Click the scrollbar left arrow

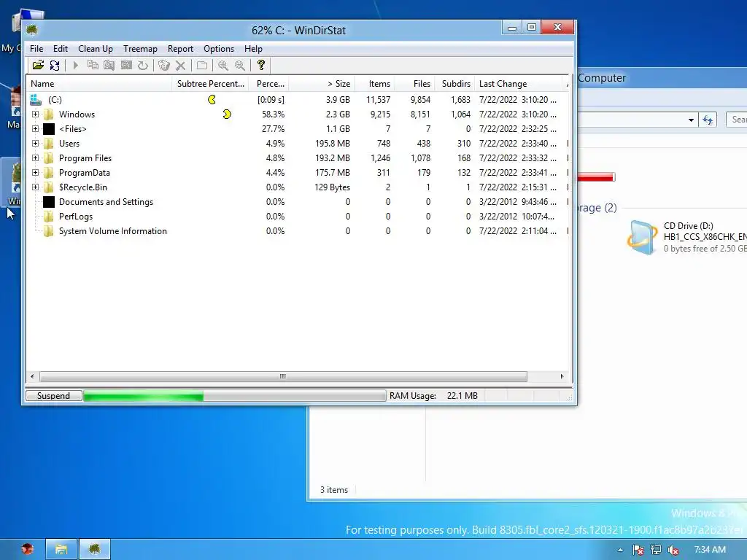32,377
